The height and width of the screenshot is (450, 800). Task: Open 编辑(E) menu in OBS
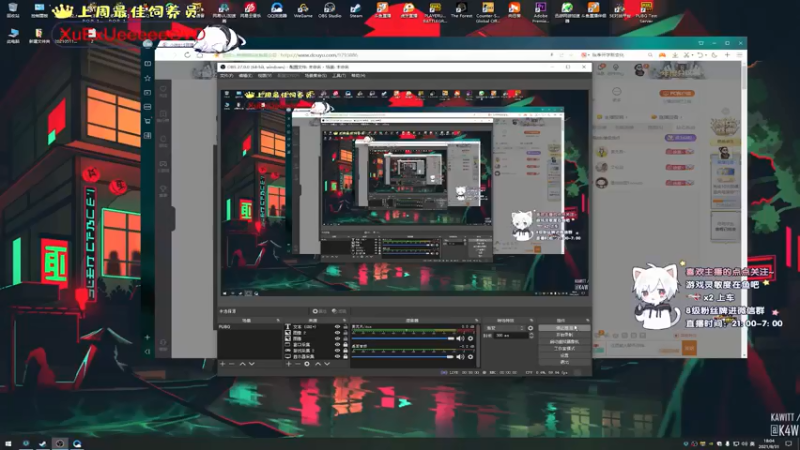(x=245, y=76)
